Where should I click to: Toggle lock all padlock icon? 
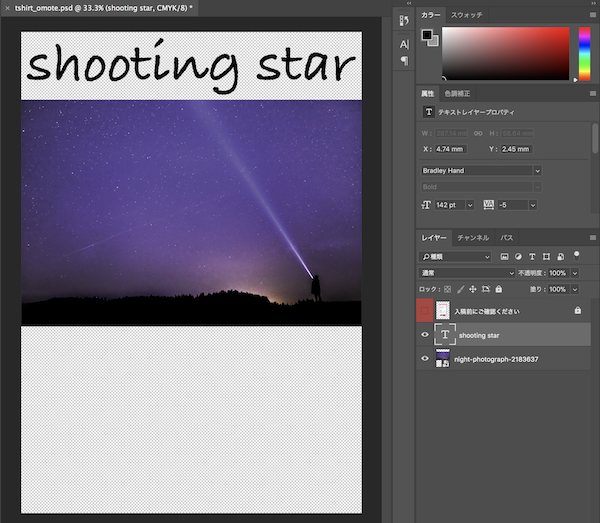pos(499,289)
